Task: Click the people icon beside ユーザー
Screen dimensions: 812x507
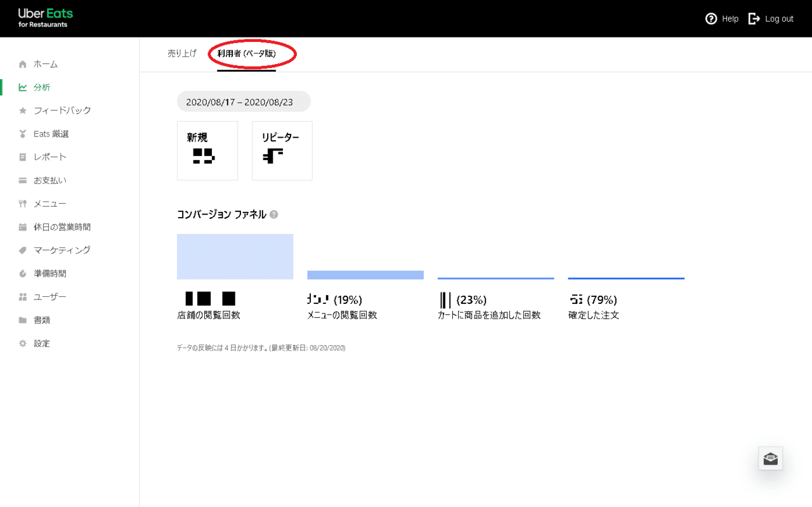Action: click(x=23, y=297)
